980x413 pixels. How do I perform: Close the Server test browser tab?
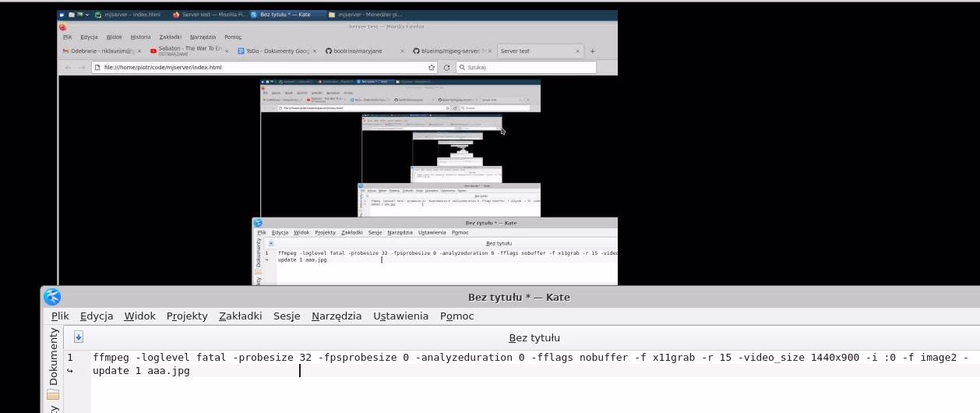[577, 51]
